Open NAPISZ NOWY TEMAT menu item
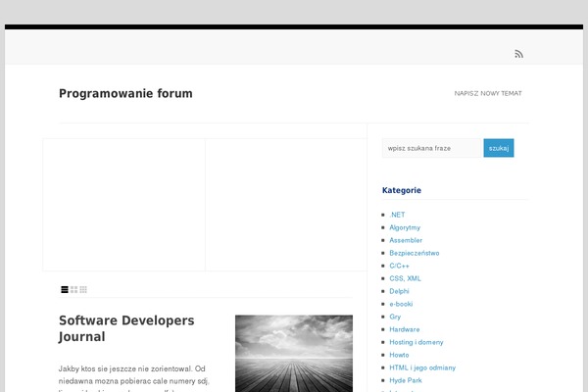588x392 pixels. tap(488, 93)
